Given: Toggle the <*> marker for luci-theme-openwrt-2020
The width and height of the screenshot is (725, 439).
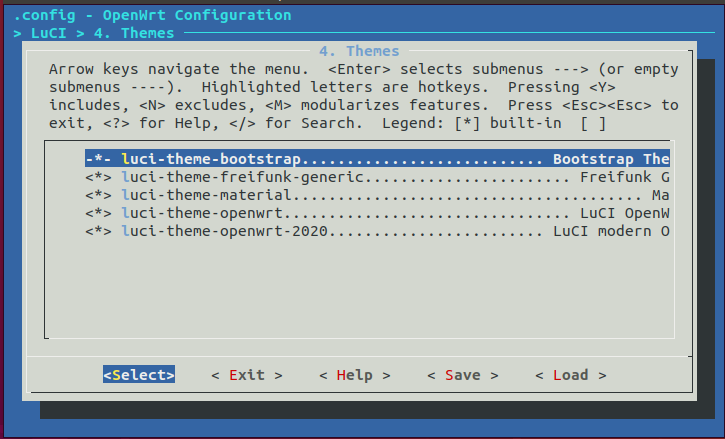Looking at the screenshot, I should [98, 231].
